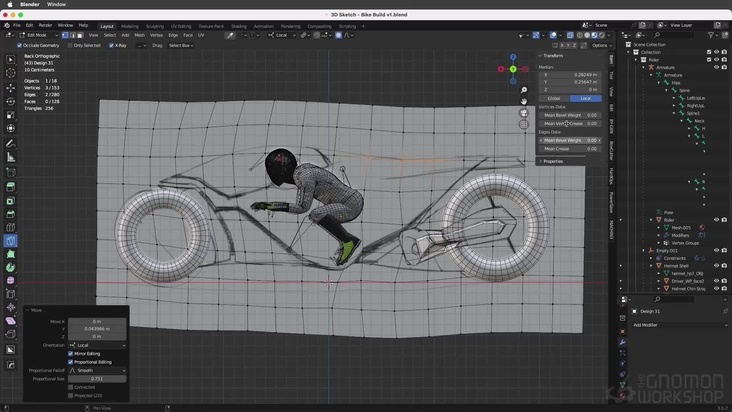The width and height of the screenshot is (732, 412).
Task: Uncheck the X-Ray option
Action: tap(111, 45)
